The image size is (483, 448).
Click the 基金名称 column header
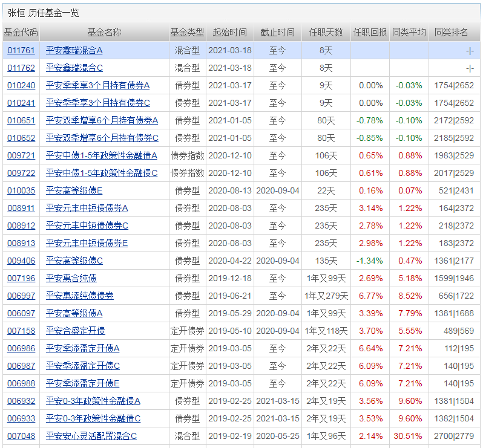(105, 32)
